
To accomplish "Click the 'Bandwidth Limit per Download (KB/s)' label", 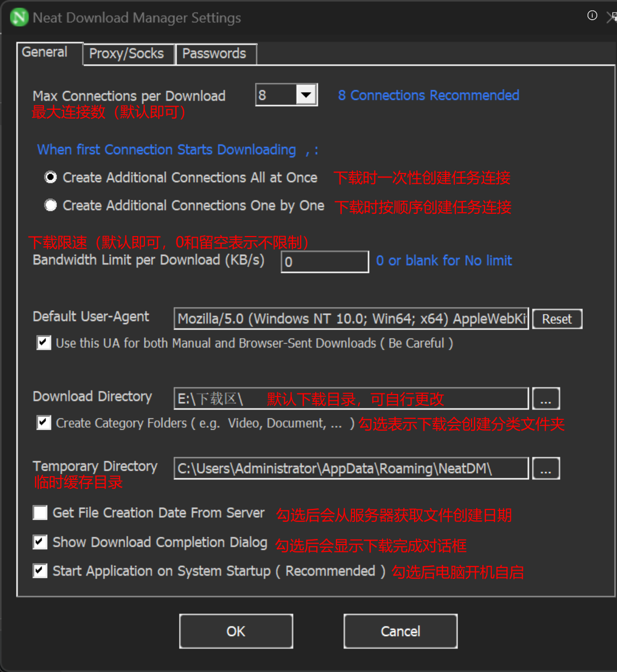I will click(149, 260).
